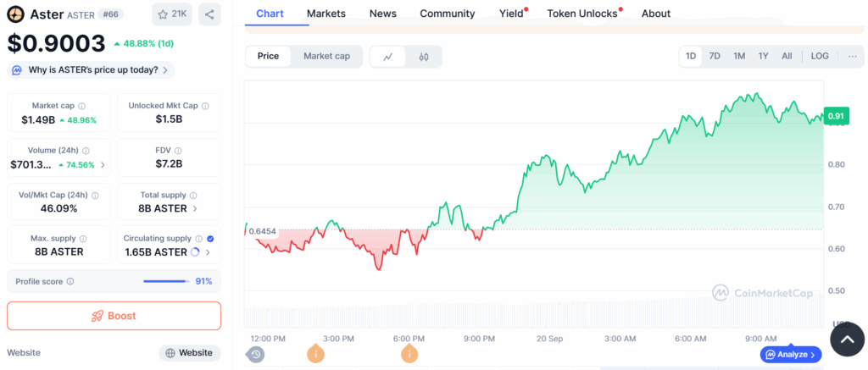Viewport: 868px width, 370px height.
Task: Click the 3:00 PM orange event marker
Action: click(x=315, y=353)
